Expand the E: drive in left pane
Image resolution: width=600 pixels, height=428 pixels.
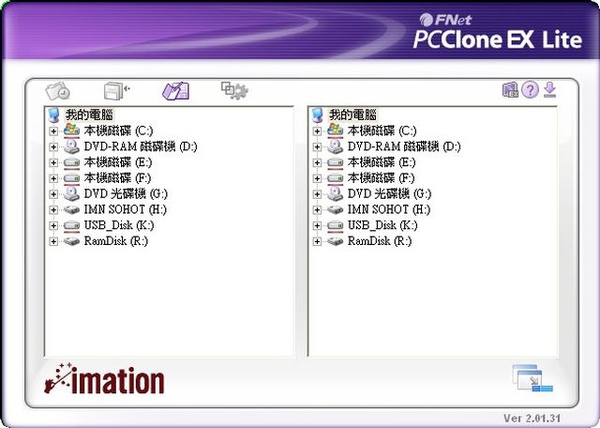pos(53,163)
